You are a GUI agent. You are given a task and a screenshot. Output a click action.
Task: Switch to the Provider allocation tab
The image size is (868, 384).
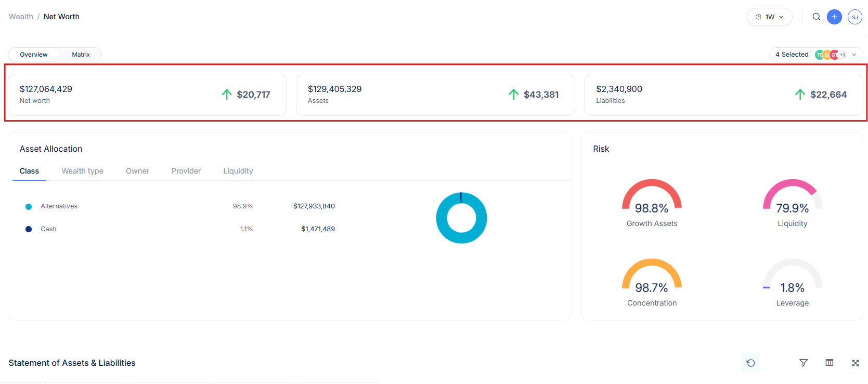(186, 171)
